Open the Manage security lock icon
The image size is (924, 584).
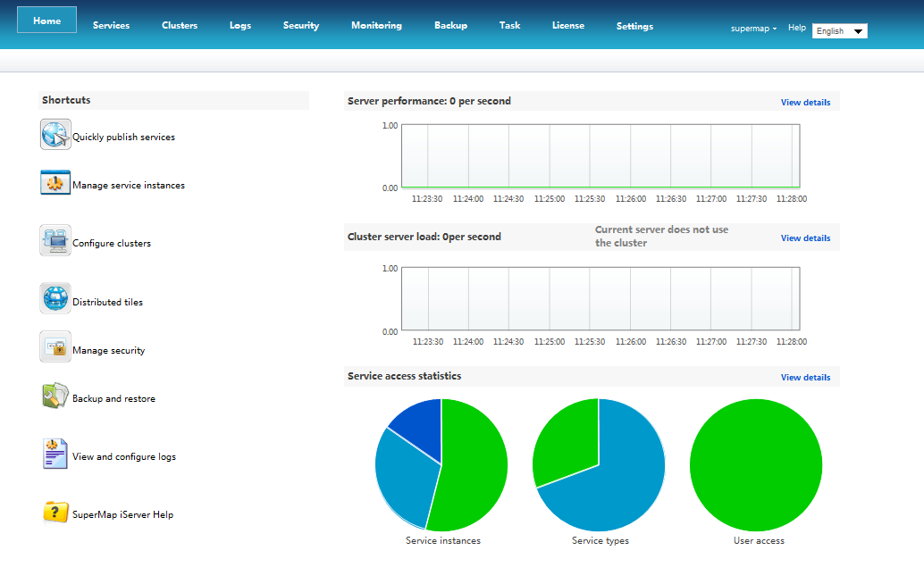(x=55, y=347)
